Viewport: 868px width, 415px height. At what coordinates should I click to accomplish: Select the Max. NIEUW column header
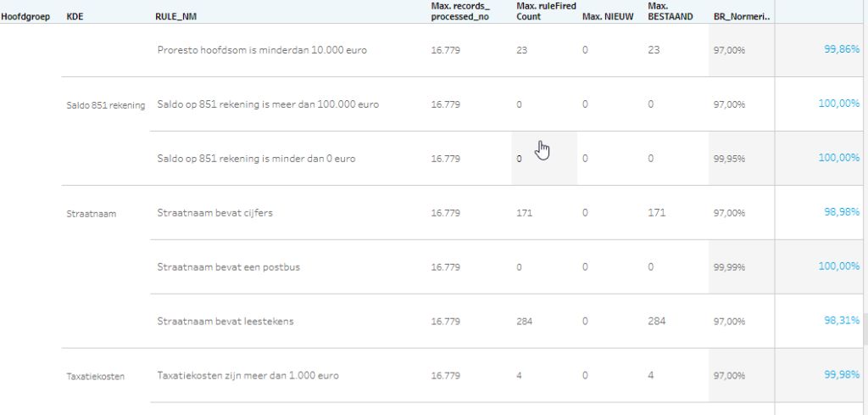608,17
